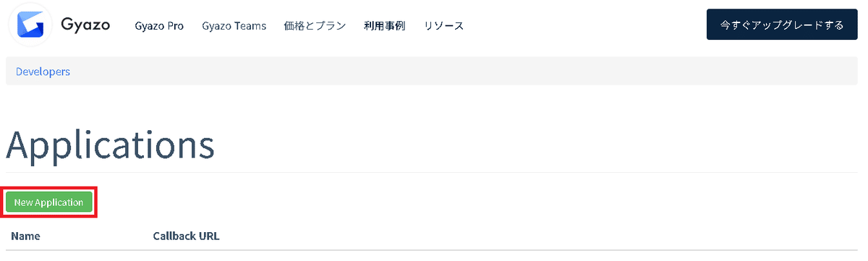This screenshot has height=261, width=868.
Task: Click the 今すぐアップグレードする button
Action: [782, 25]
